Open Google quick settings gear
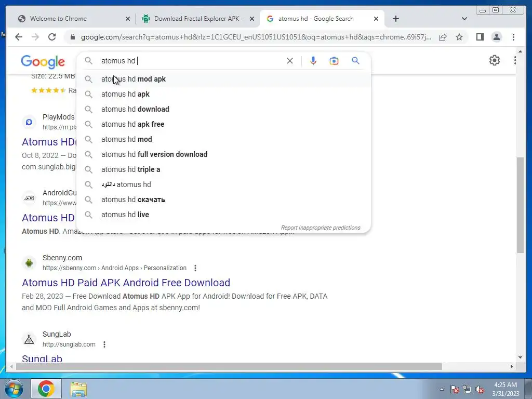Viewport: 532px width, 399px height. [x=495, y=60]
